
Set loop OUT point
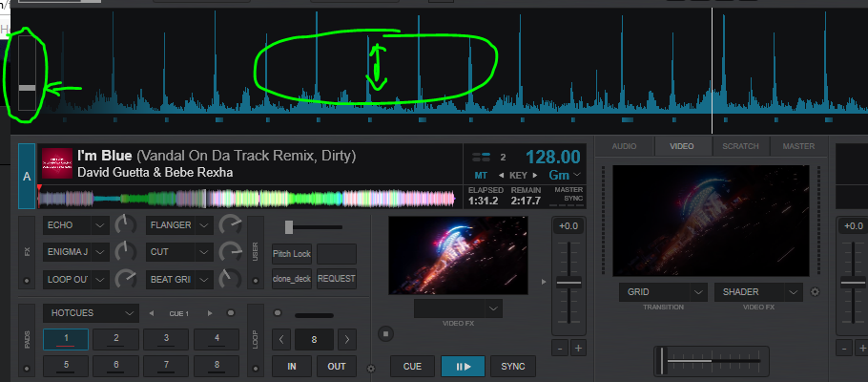[x=337, y=367]
